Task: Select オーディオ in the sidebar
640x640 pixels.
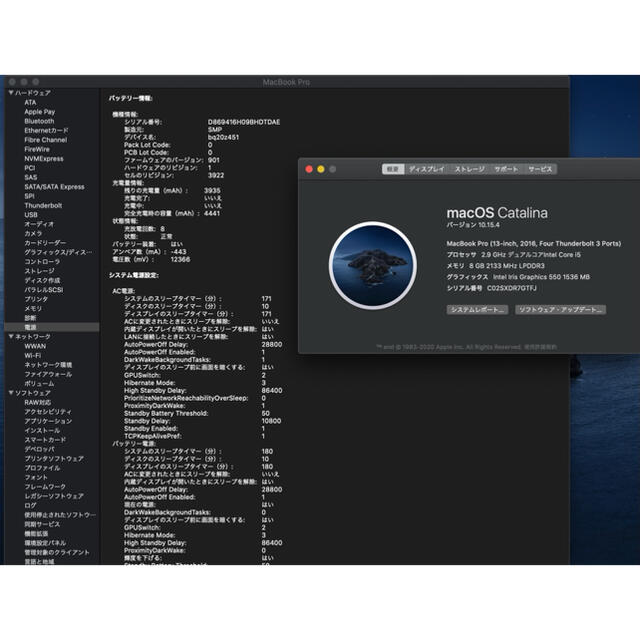Action: pos(39,224)
